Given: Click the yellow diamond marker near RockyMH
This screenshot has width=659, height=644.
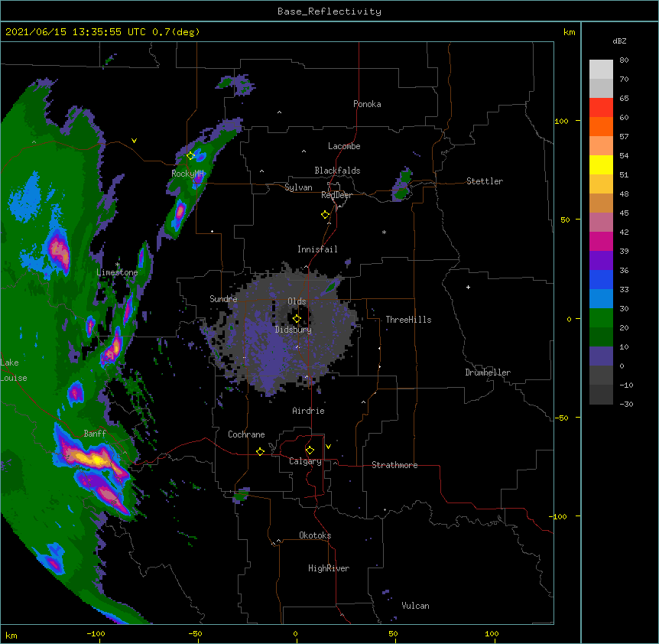Looking at the screenshot, I should coord(191,155).
